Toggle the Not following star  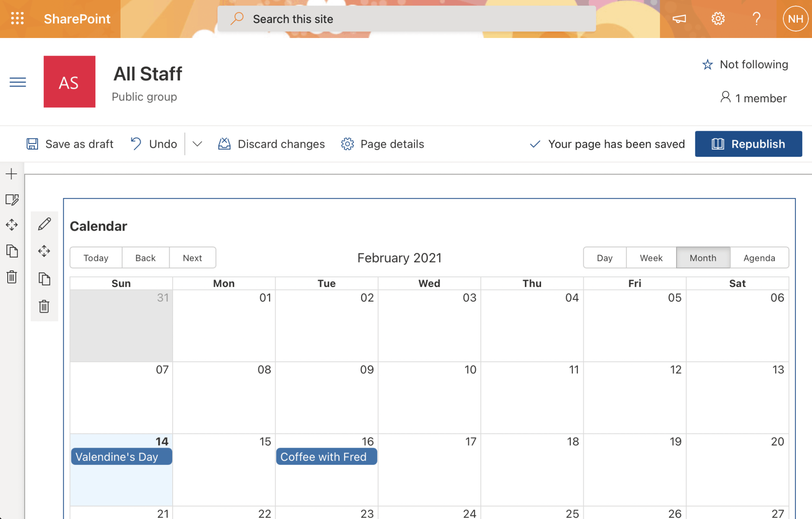point(708,65)
